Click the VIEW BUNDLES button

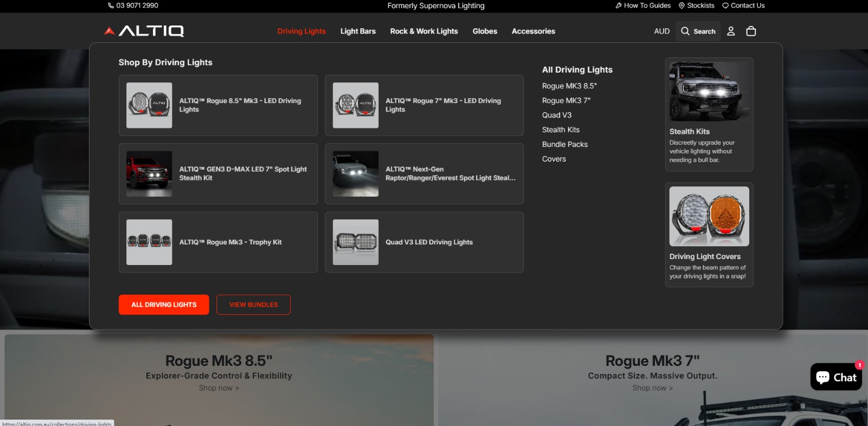[253, 305]
